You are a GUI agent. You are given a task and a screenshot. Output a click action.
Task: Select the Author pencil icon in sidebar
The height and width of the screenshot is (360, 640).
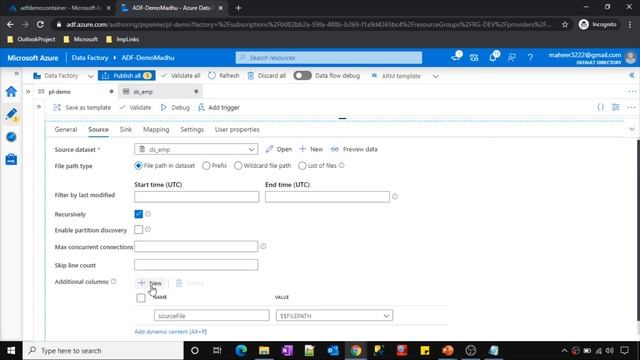pos(11,114)
